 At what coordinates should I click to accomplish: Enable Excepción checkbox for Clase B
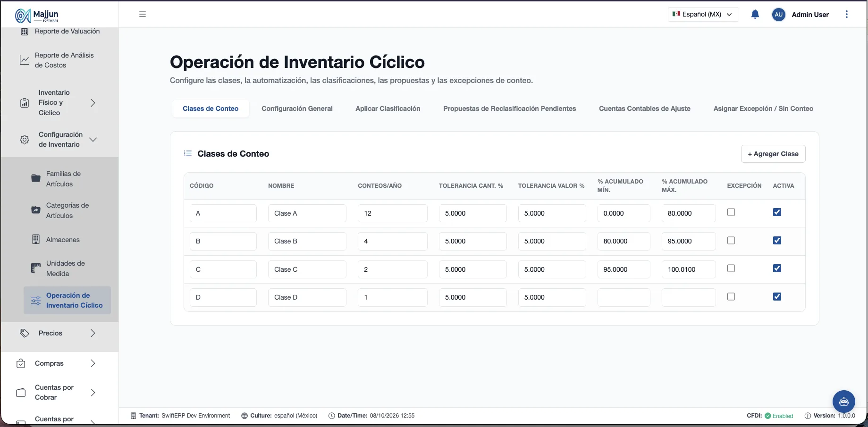click(731, 241)
